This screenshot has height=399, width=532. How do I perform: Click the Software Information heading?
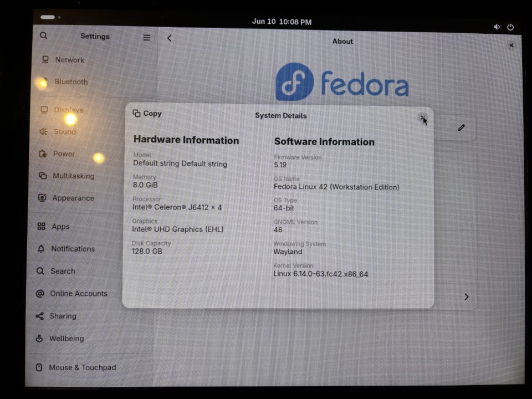tap(324, 141)
